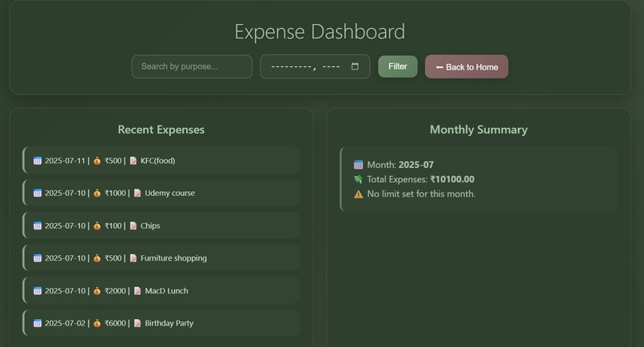Click the No limit set for this month message

(x=421, y=194)
